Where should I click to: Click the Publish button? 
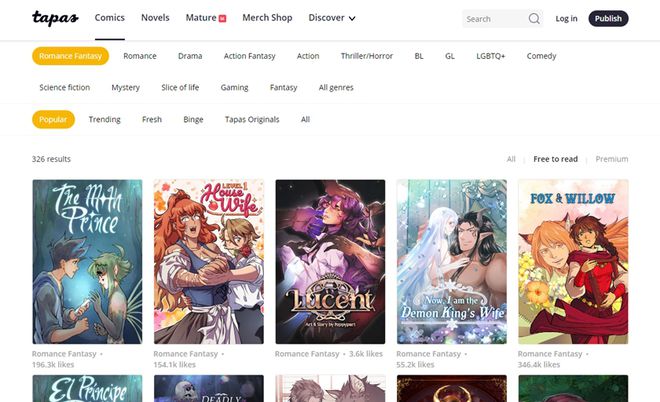608,19
